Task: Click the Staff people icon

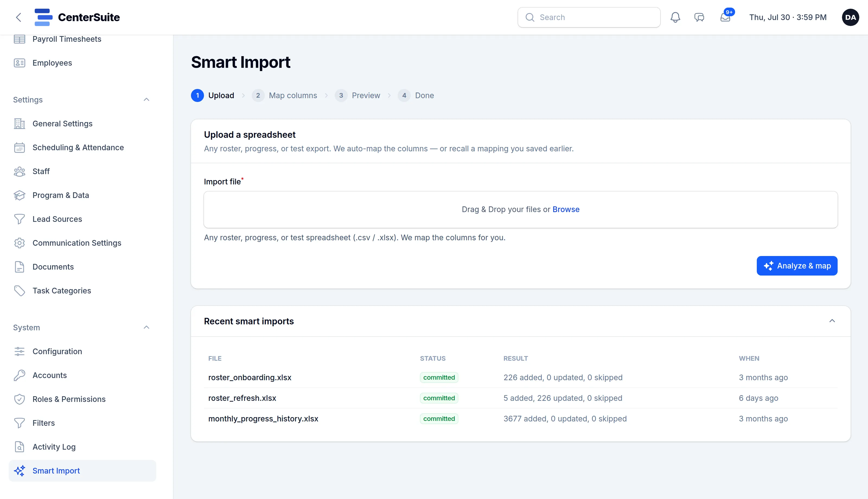Action: [20, 171]
